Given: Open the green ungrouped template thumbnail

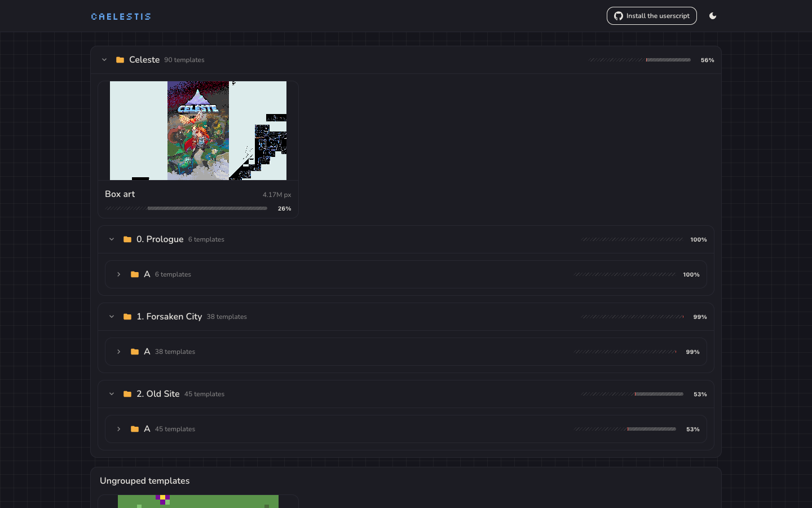Looking at the screenshot, I should 198,501.
